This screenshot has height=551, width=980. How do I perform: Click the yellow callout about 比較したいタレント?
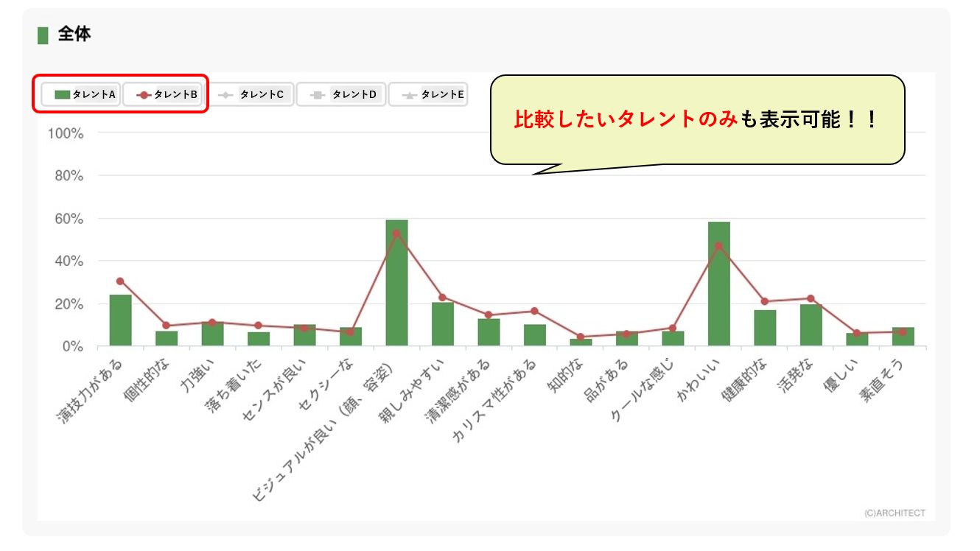696,119
